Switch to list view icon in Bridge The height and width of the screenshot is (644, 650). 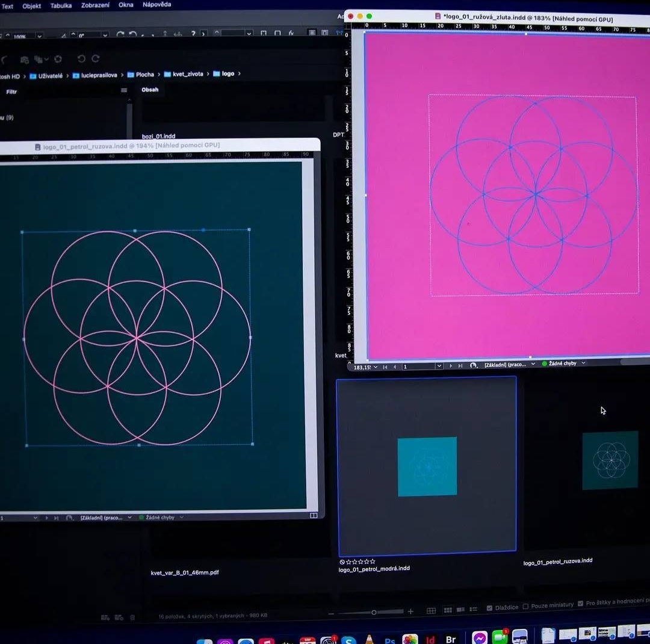pyautogui.click(x=474, y=610)
